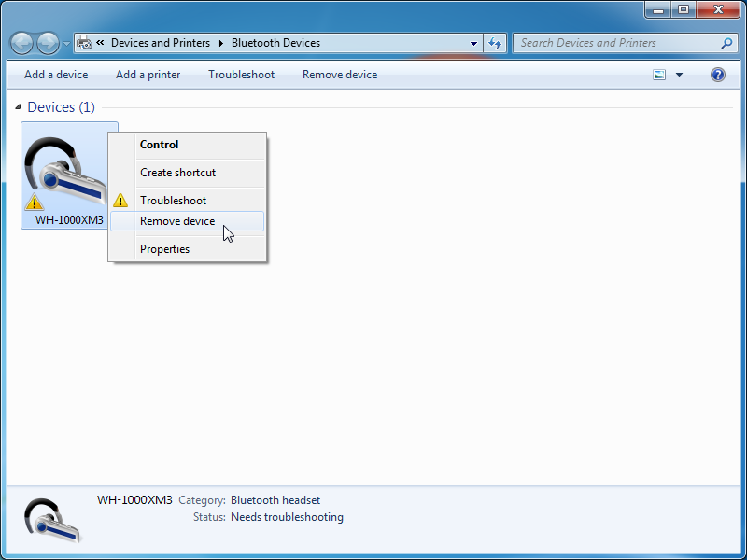Viewport: 747px width, 560px height.
Task: Open recent pages dropdown beside Forward arrow
Action: [66, 44]
